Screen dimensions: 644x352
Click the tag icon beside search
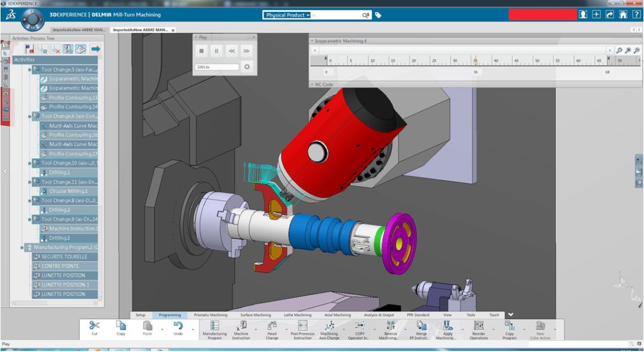[378, 15]
